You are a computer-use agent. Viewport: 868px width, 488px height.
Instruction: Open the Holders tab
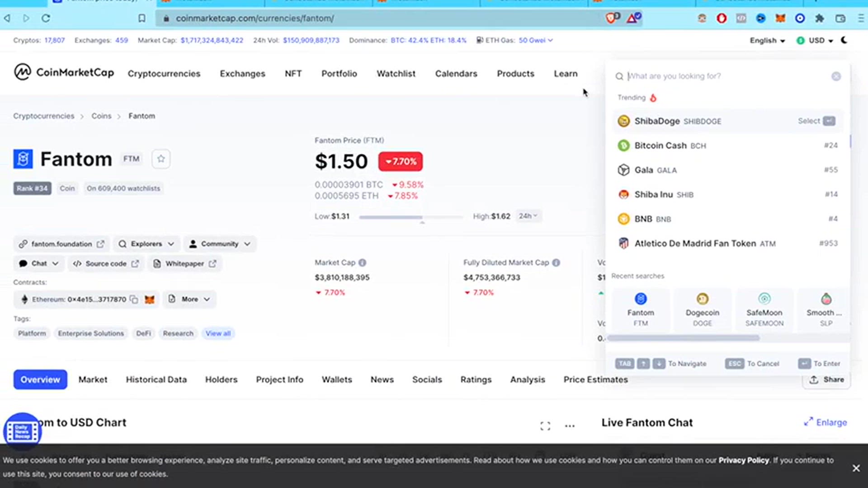221,380
